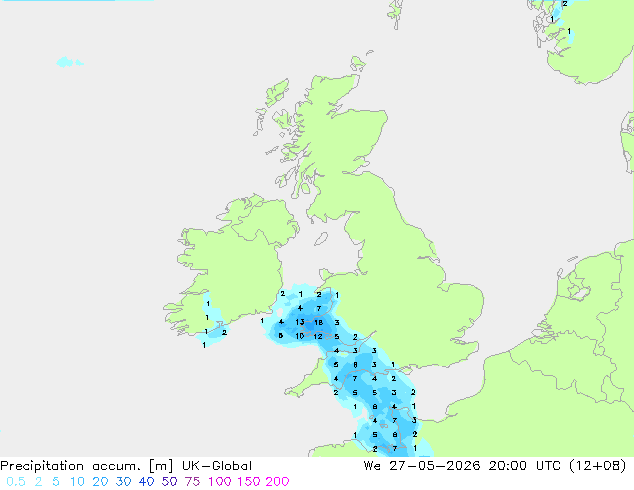Click the legend value 10
Viewport: 634px width, 490px height.
(x=77, y=482)
